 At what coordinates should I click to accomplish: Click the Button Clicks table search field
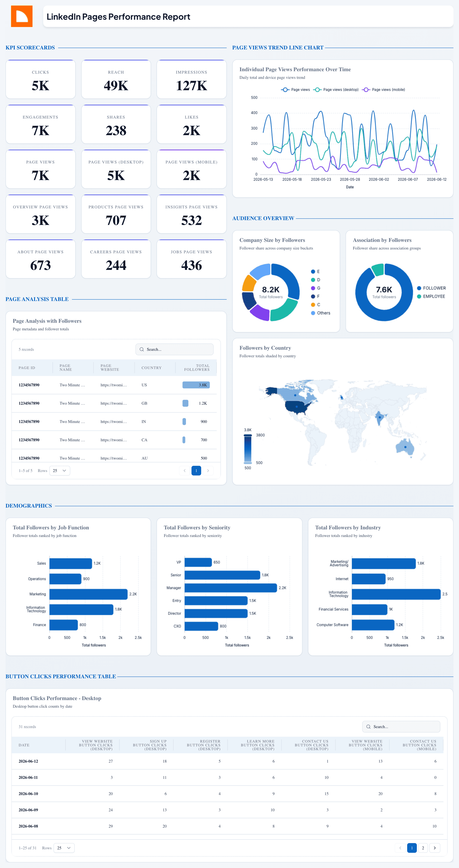[x=401, y=727]
